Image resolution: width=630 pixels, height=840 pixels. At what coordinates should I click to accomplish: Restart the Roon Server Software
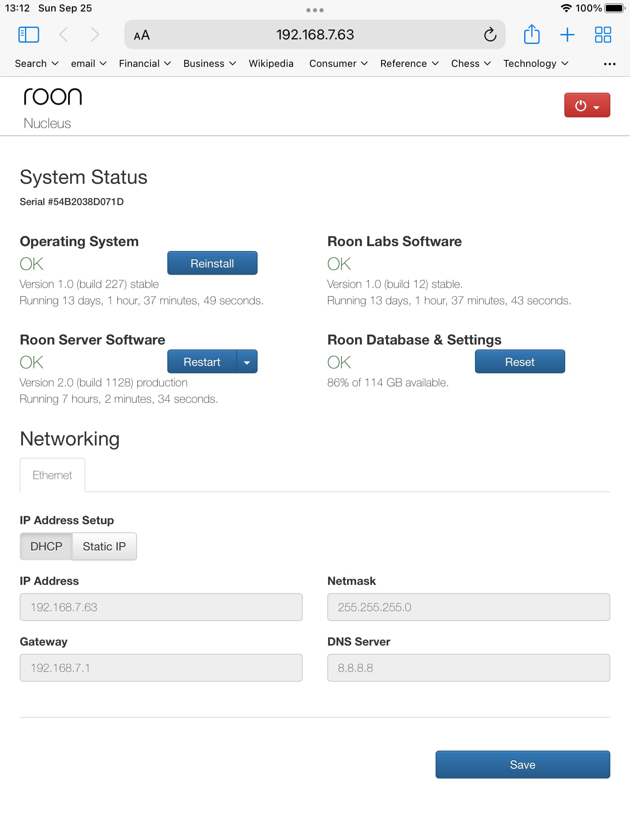pyautogui.click(x=202, y=361)
